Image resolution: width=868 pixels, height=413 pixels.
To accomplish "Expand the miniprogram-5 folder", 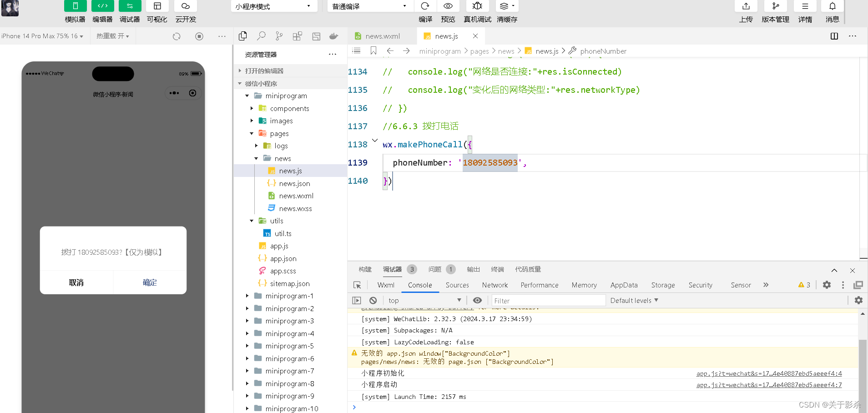I will [247, 346].
